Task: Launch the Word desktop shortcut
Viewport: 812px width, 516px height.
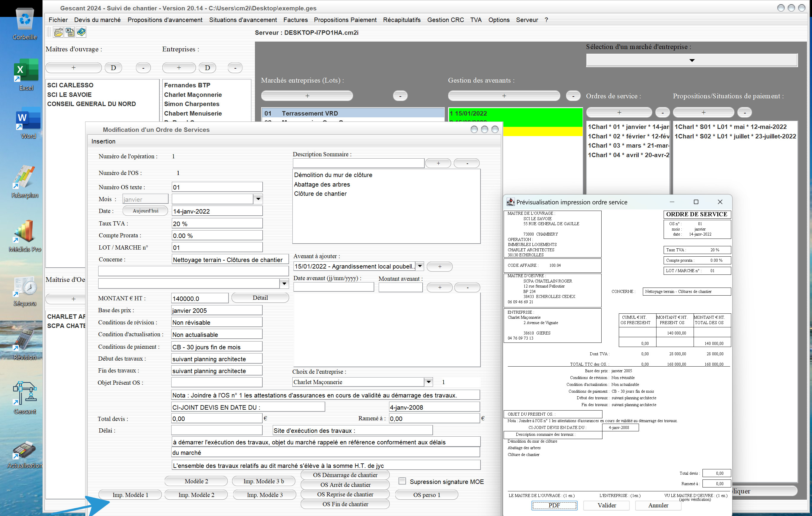Action: click(x=28, y=123)
